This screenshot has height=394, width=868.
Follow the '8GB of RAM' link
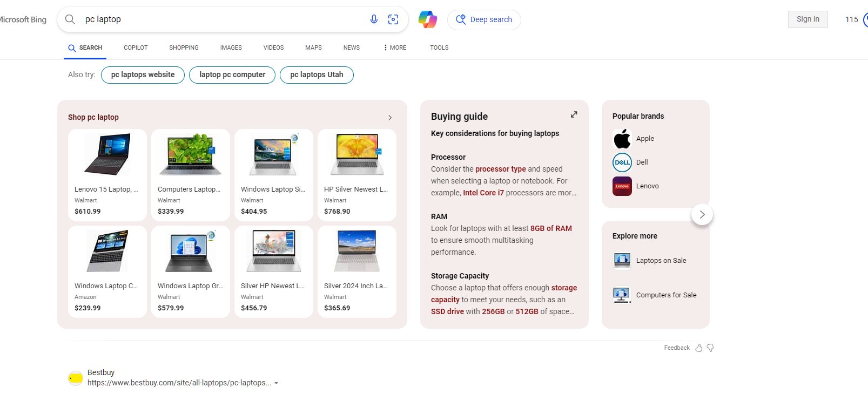[551, 228]
